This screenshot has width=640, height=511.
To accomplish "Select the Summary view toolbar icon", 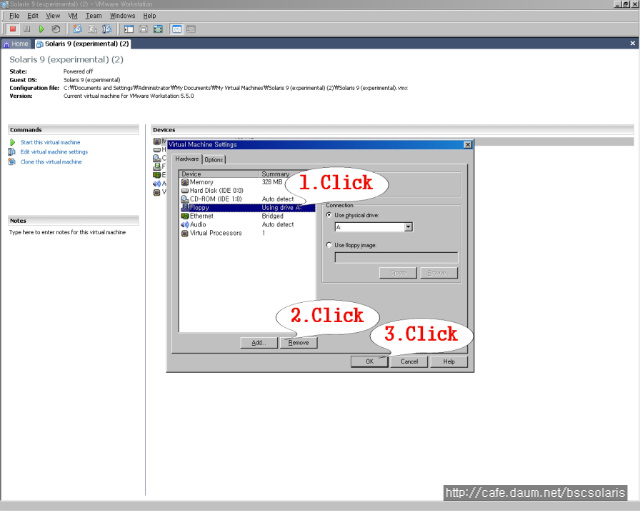I will (177, 29).
